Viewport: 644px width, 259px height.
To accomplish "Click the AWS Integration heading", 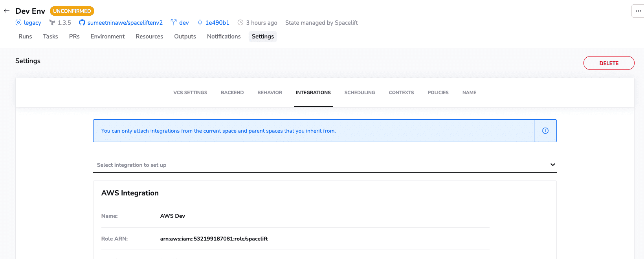I will (x=130, y=193).
